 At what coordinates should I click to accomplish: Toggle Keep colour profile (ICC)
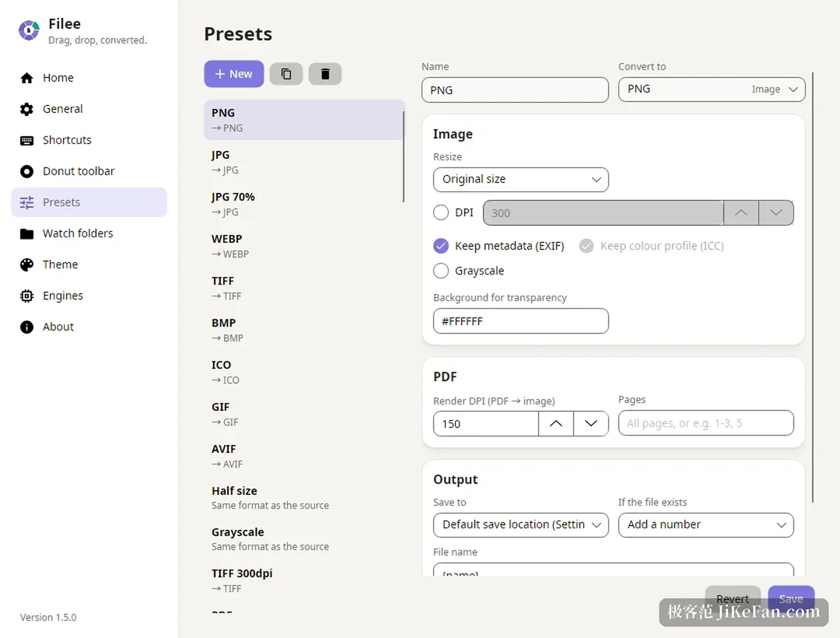(586, 246)
